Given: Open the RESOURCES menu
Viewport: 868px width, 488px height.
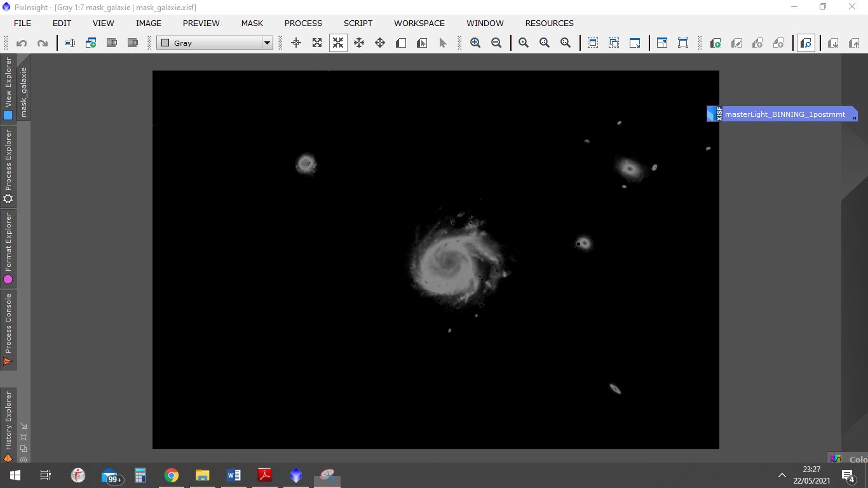Looking at the screenshot, I should (550, 23).
